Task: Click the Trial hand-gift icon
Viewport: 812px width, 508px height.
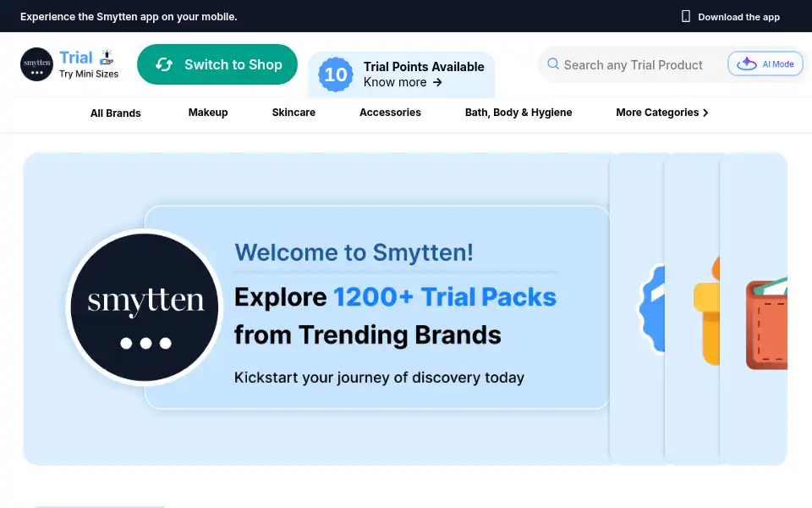Action: pos(107,57)
